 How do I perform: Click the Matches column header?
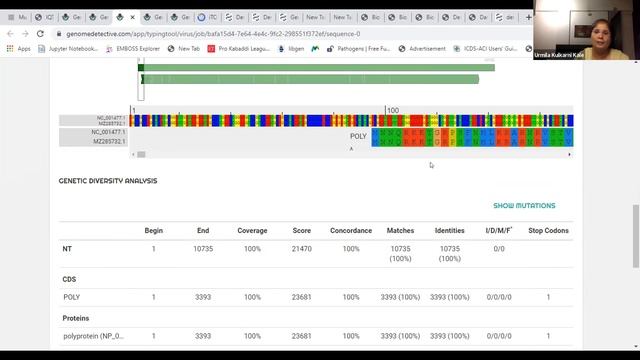(x=400, y=231)
